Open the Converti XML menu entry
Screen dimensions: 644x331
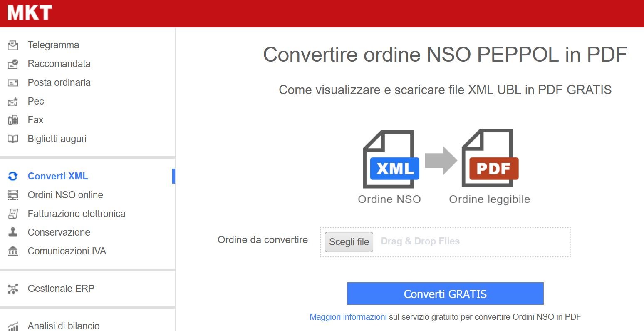[x=57, y=176]
